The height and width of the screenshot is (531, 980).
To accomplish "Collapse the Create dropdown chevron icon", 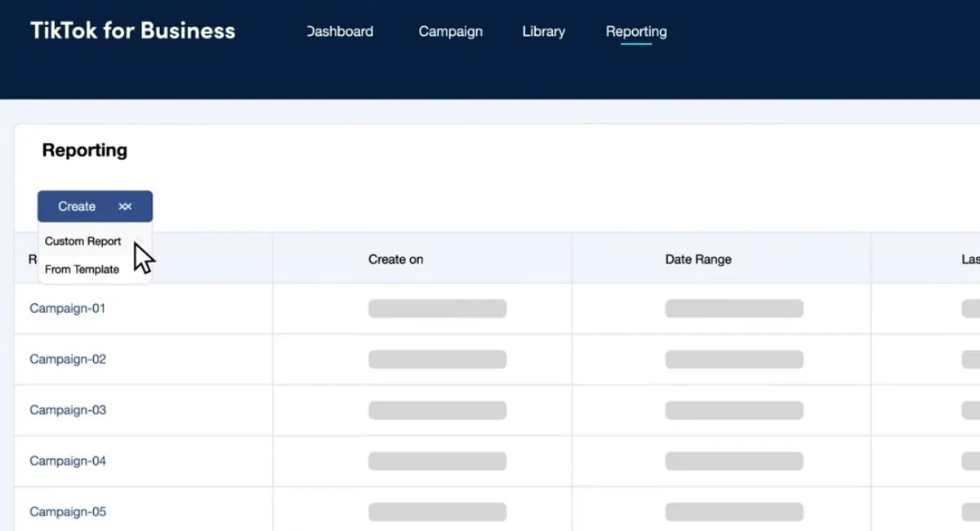I will (x=125, y=207).
